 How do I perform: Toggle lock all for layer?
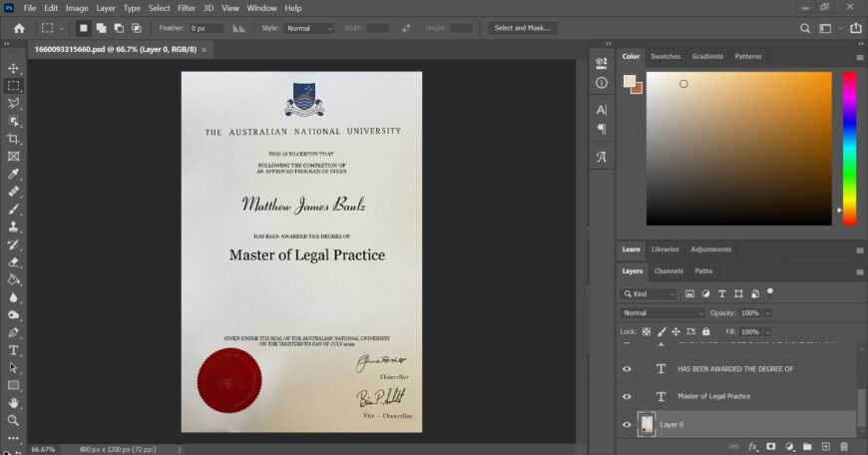[x=705, y=331]
